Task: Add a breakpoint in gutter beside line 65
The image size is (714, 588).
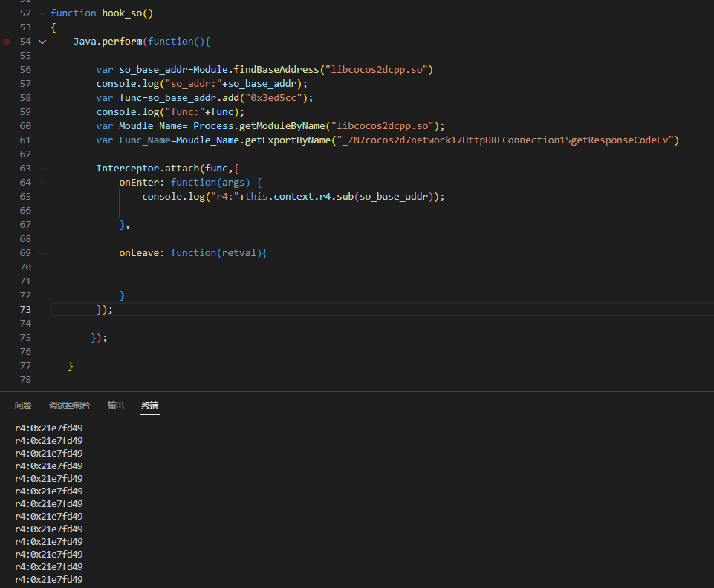Action: pyautogui.click(x=7, y=197)
